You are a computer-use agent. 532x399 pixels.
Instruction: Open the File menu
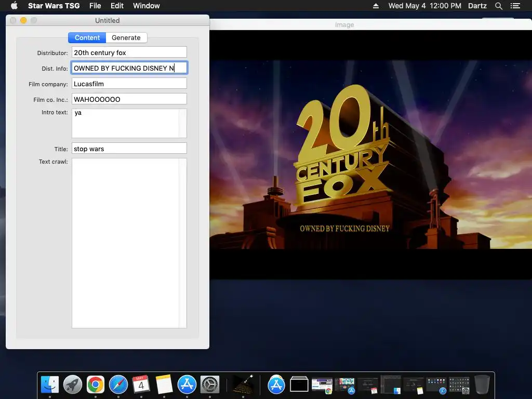[x=95, y=6]
